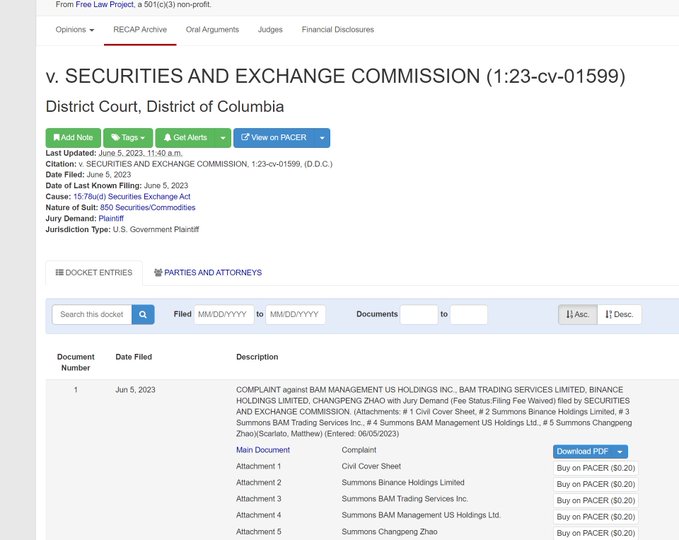Click the docket search magnifier button
Screen dimensions: 679x540
point(143,314)
